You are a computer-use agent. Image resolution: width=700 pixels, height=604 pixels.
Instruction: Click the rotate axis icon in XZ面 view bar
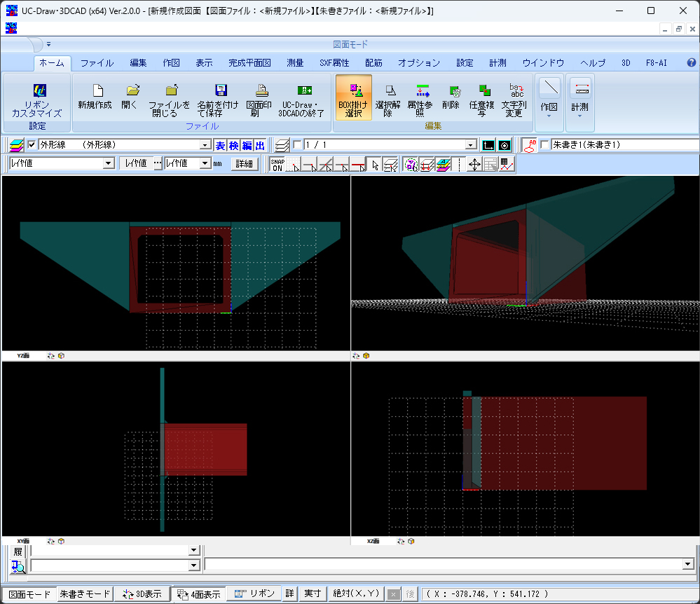click(400, 541)
